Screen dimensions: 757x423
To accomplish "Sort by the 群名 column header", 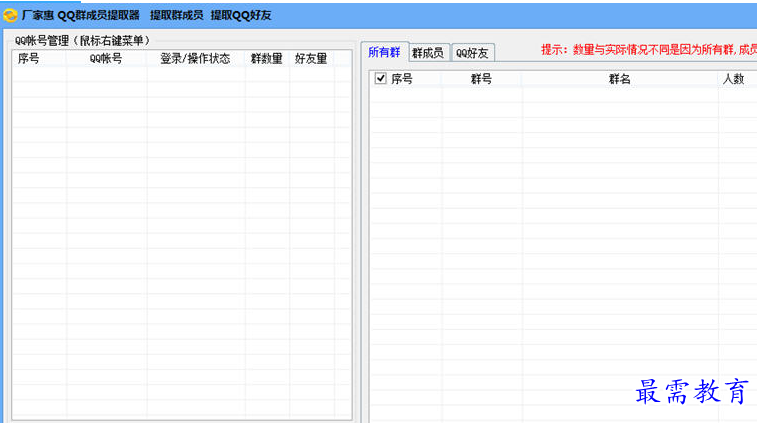I will [x=619, y=79].
